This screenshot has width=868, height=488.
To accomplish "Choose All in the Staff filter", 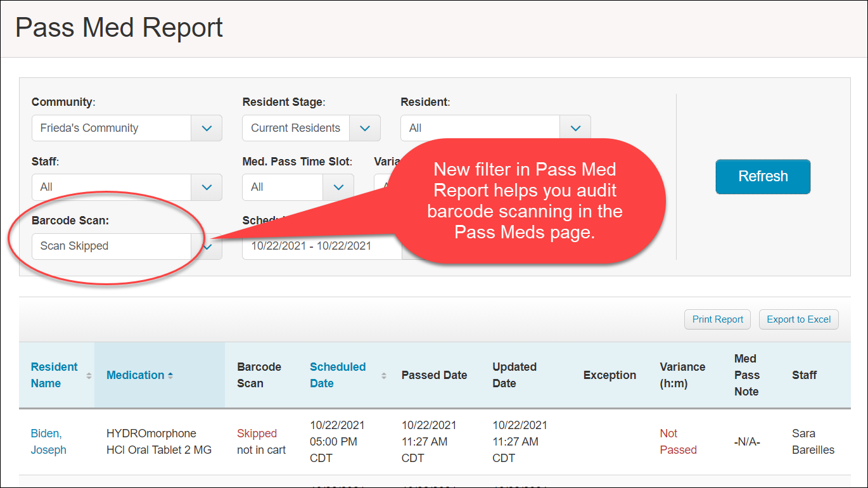I will point(111,187).
